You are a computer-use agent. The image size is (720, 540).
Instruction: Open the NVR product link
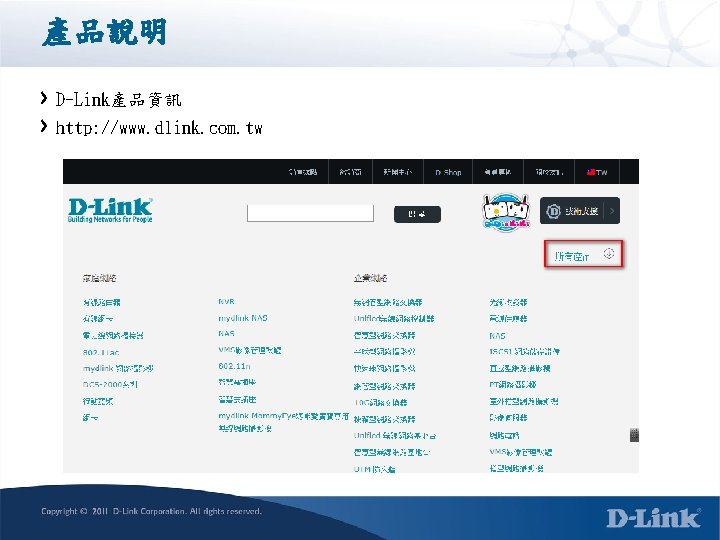226,302
